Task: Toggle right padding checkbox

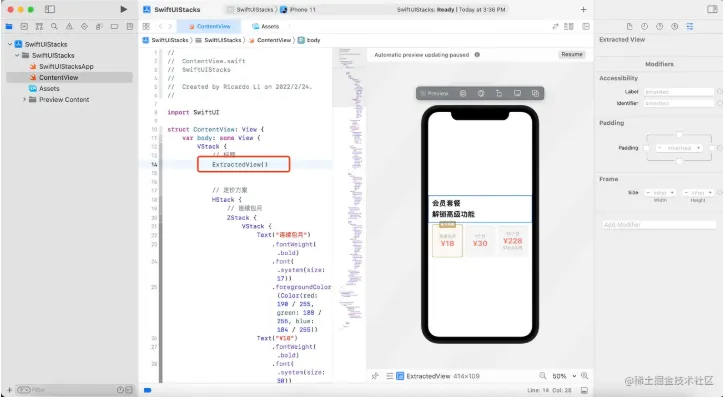Action: pyautogui.click(x=712, y=148)
